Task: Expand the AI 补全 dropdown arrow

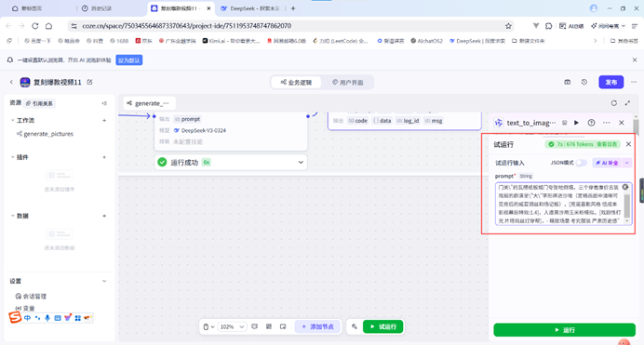Action: tap(627, 163)
